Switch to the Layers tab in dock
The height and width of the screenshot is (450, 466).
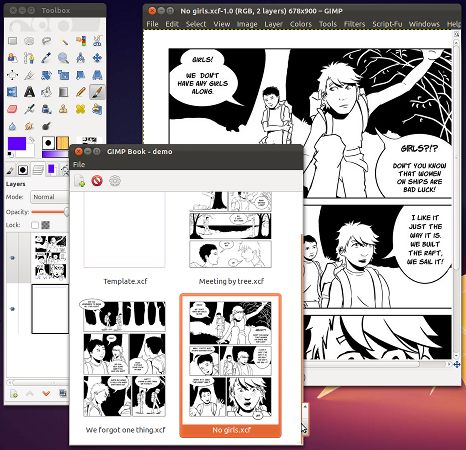pos(38,170)
